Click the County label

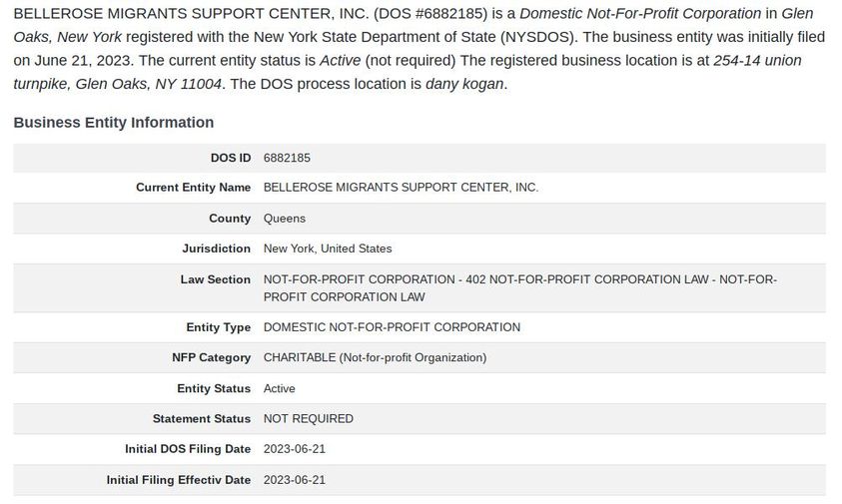(x=230, y=219)
